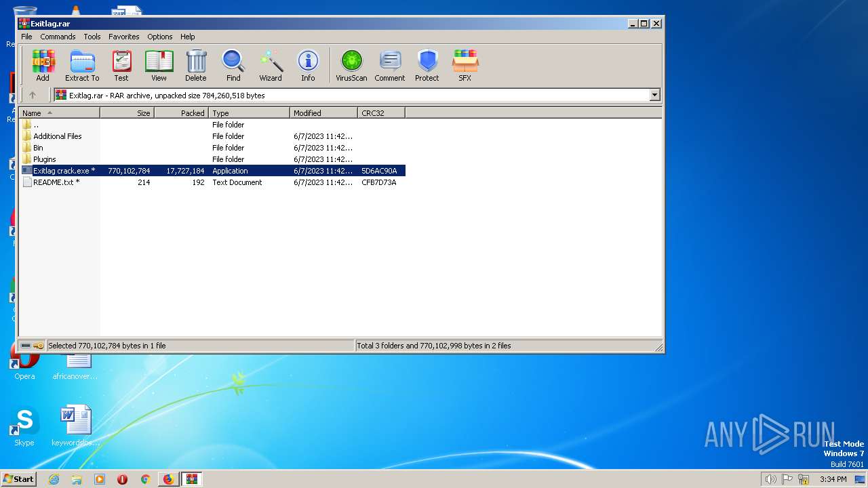Open the Windows Start menu

pyautogui.click(x=19, y=479)
